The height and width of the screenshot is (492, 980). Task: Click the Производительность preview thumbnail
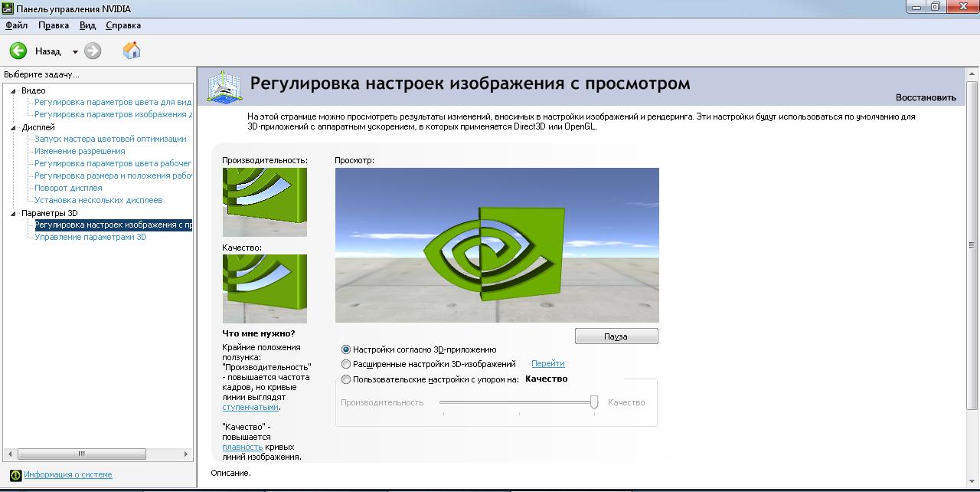[x=265, y=202]
